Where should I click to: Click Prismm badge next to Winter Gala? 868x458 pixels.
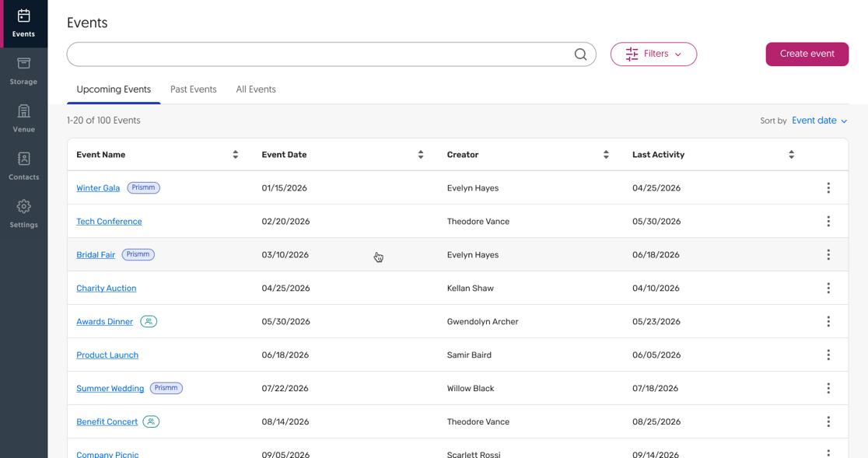[x=143, y=187]
